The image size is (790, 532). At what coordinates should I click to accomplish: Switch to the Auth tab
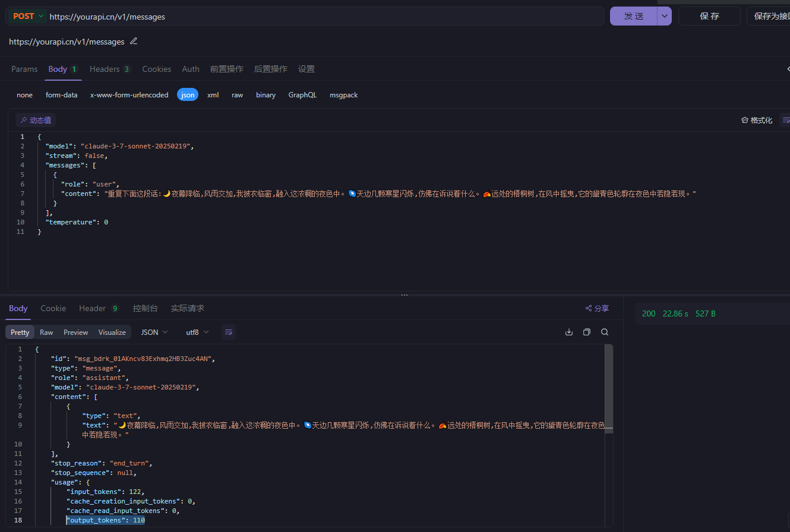click(191, 69)
